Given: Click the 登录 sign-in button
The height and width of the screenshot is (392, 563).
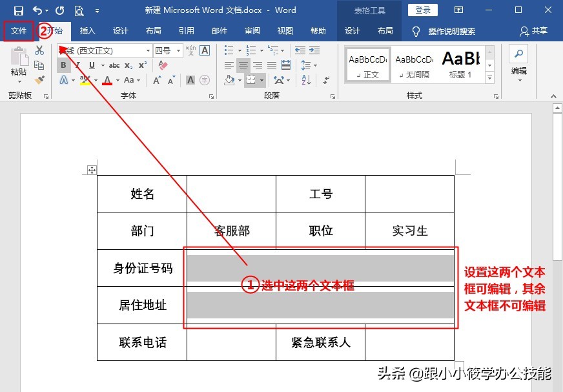Looking at the screenshot, I should (423, 10).
